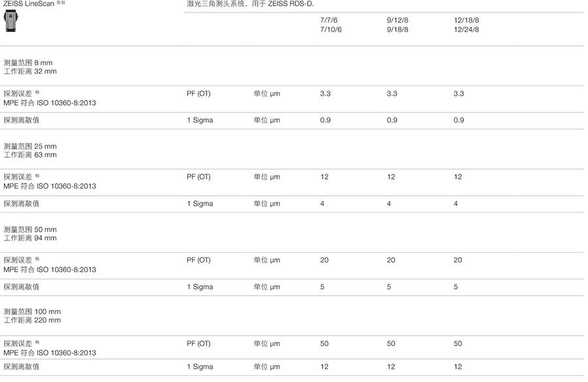Click the column header "9/12/8"
The image size is (588, 382).
(x=397, y=20)
